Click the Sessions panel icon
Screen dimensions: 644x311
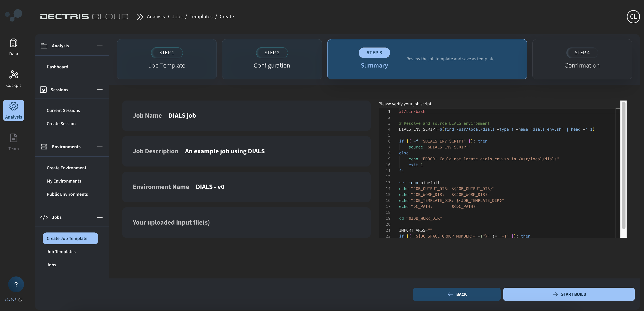point(43,90)
